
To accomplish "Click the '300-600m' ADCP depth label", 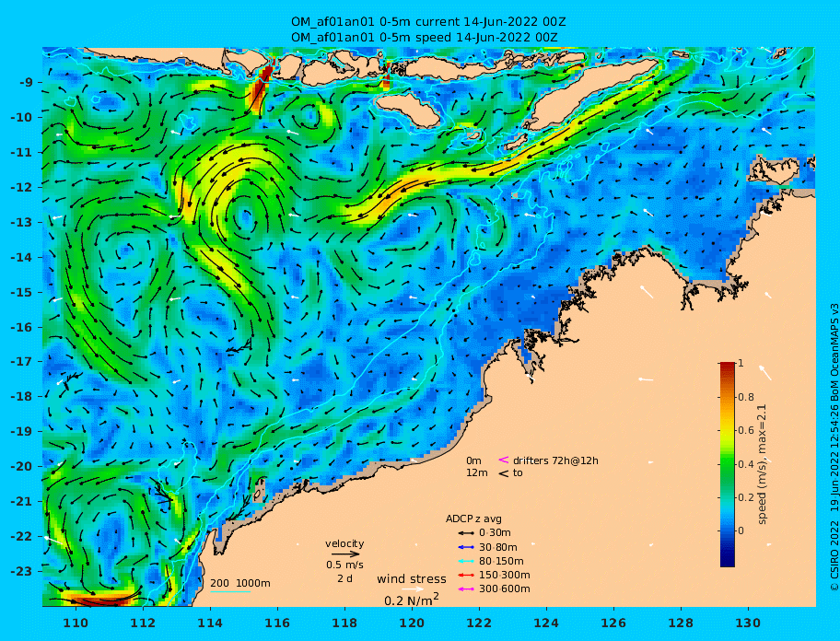I will tap(505, 589).
